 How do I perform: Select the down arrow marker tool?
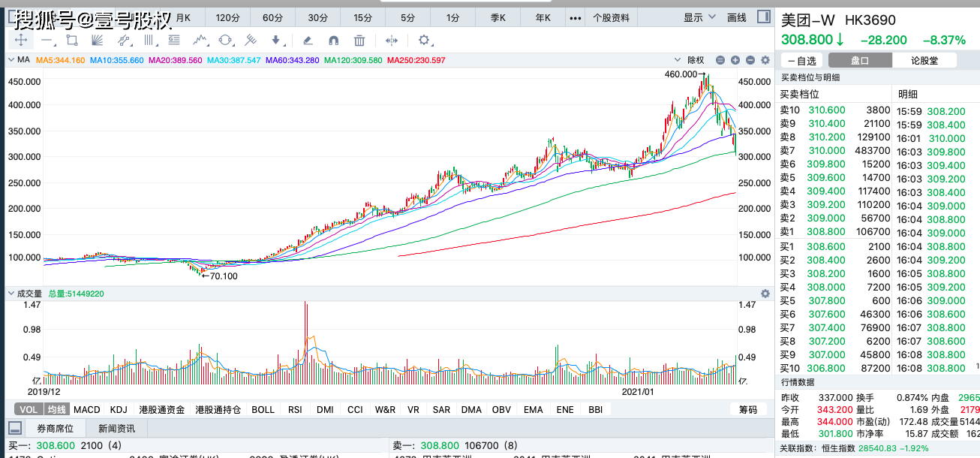(276, 41)
